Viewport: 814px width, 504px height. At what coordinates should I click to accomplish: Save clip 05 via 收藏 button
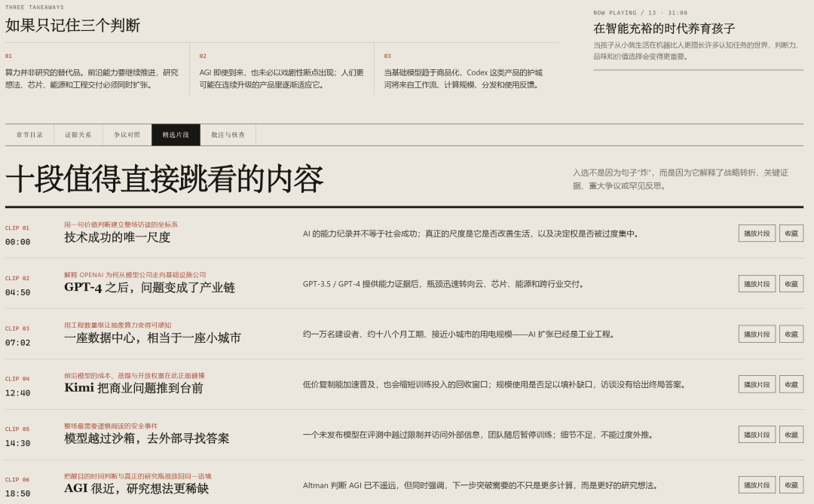791,435
